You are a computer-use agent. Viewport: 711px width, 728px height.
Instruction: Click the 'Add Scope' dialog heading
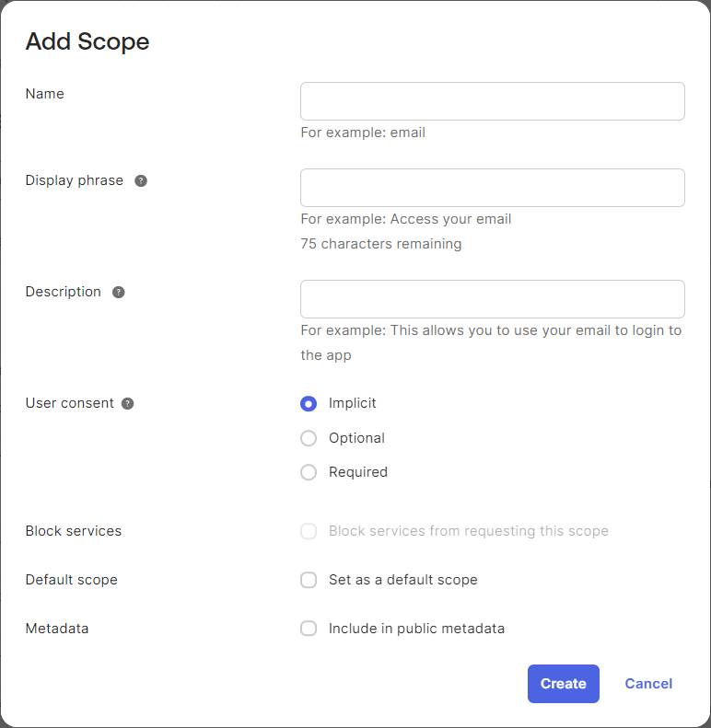click(87, 41)
